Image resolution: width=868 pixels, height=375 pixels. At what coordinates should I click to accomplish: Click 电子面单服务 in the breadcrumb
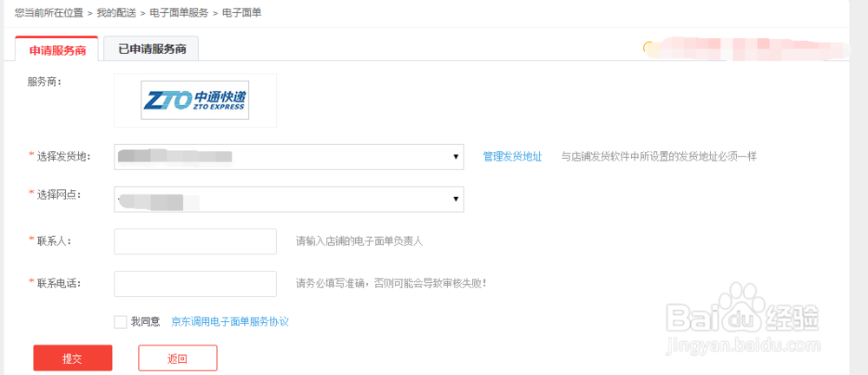tap(179, 13)
